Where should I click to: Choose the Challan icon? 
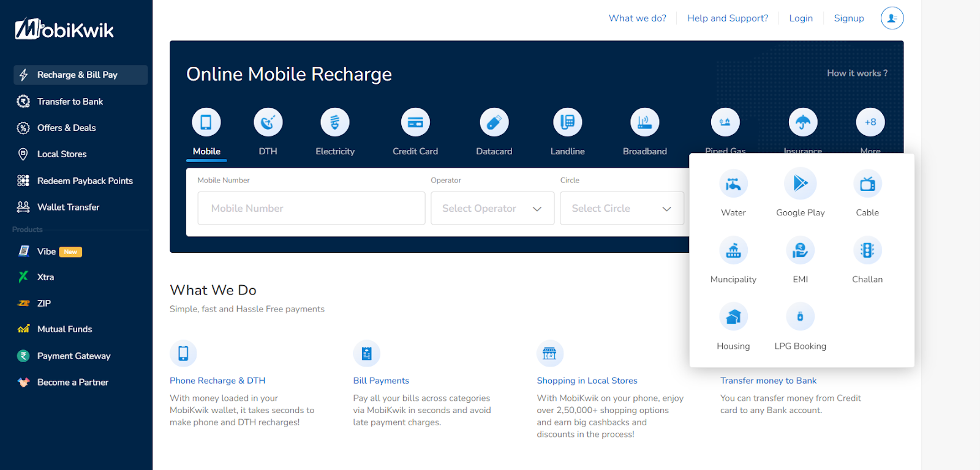pyautogui.click(x=867, y=250)
